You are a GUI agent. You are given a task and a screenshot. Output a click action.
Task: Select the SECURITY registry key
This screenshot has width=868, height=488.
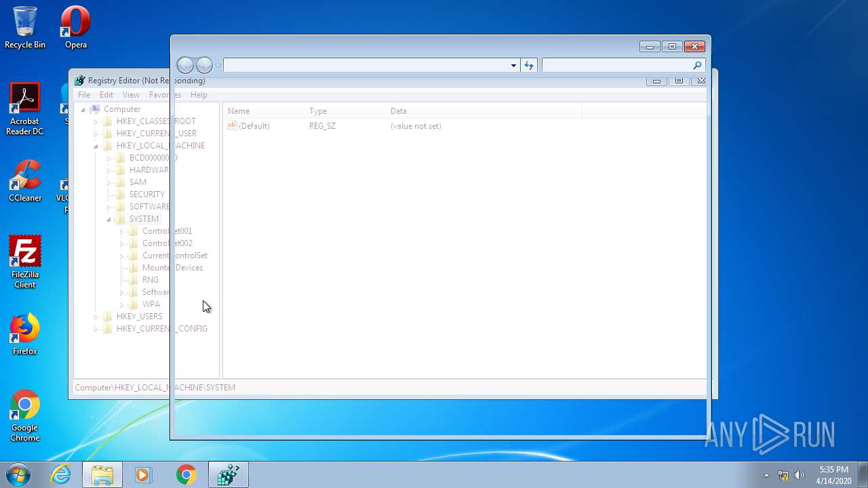(x=146, y=195)
